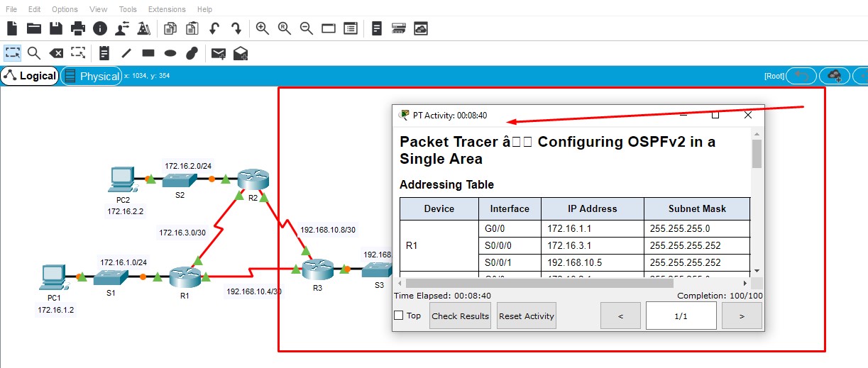Print using the printer icon

[78, 28]
